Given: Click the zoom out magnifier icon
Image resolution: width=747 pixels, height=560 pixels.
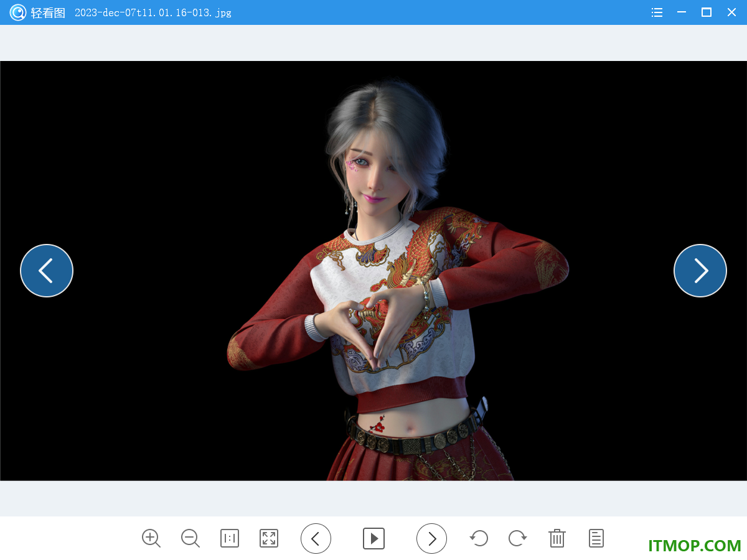Looking at the screenshot, I should [190, 538].
